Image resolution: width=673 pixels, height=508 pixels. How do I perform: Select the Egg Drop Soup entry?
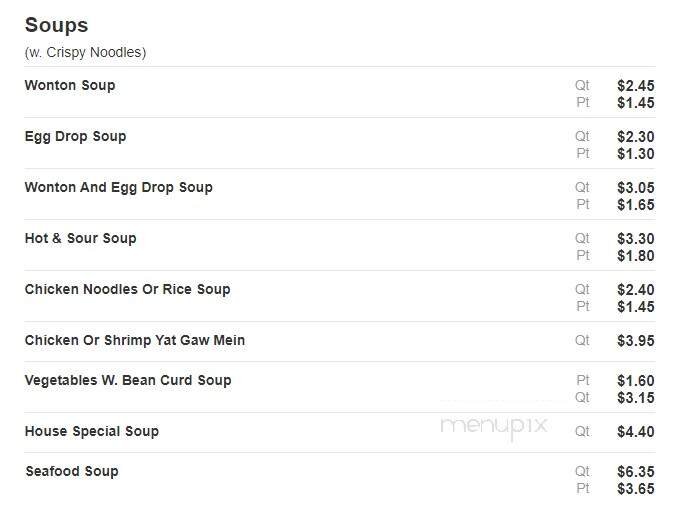pyautogui.click(x=76, y=137)
